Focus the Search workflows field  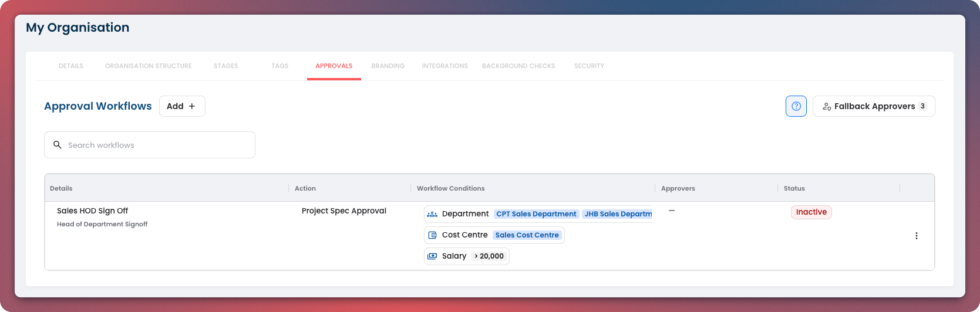pos(150,145)
